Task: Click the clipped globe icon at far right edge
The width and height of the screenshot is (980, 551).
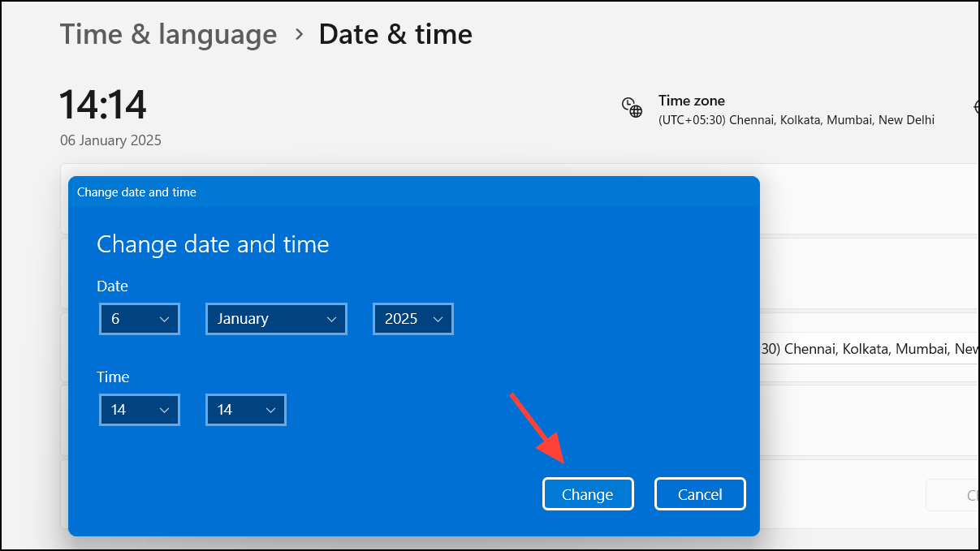Action: pos(974,106)
